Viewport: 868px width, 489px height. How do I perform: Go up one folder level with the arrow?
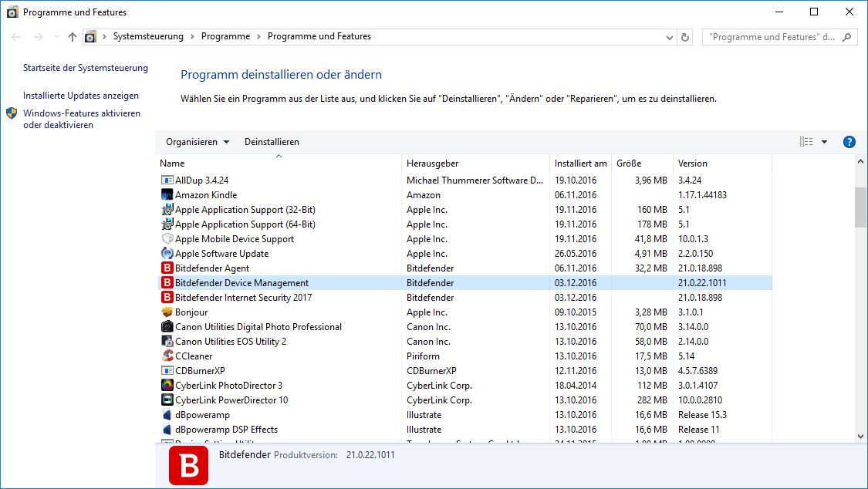[x=73, y=37]
